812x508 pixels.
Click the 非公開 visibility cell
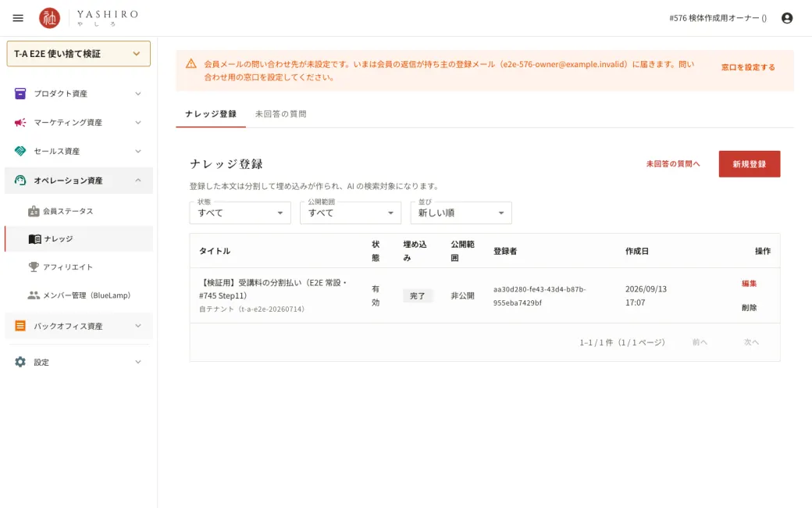click(x=462, y=296)
